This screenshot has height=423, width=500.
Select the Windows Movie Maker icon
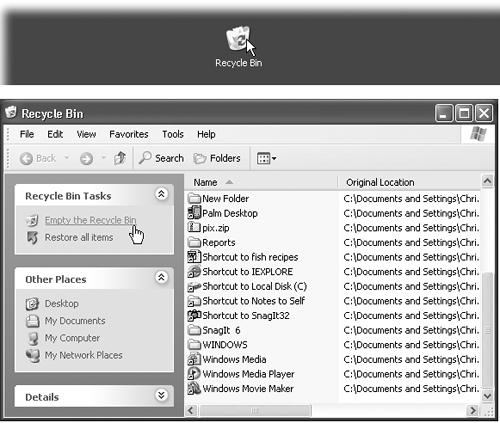194,388
